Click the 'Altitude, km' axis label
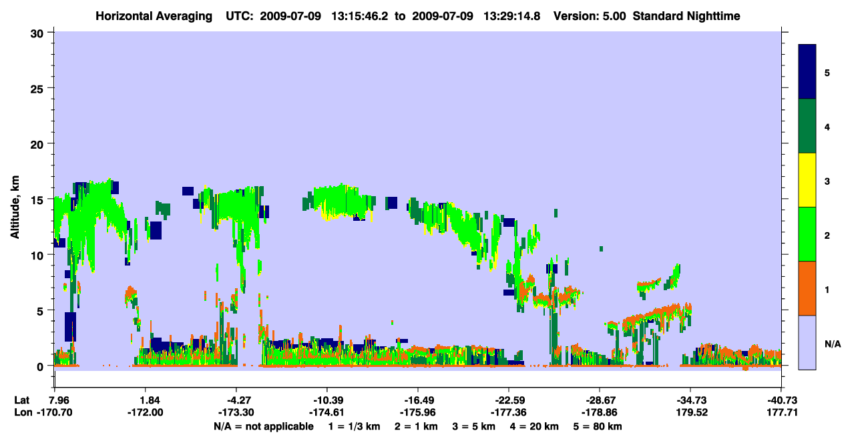 coord(15,209)
